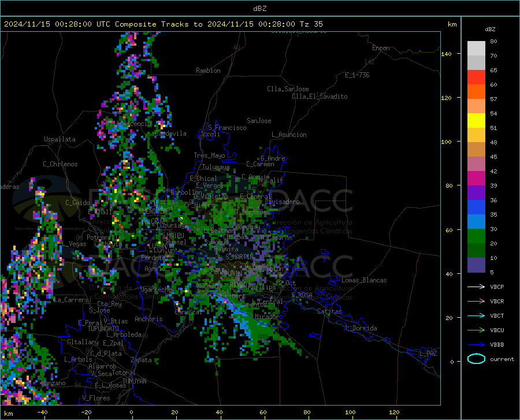Click the 0 km horizontal axis tick
The image size is (520, 420).
132,412
